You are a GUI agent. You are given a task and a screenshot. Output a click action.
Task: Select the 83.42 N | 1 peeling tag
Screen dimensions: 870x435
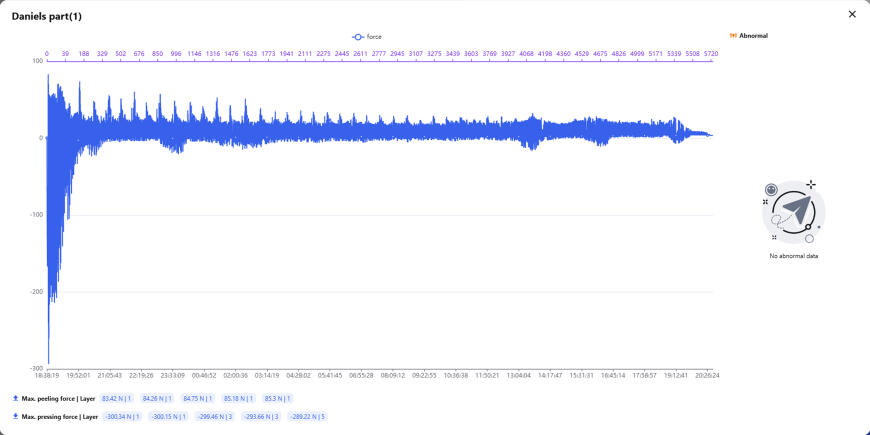[118, 398]
